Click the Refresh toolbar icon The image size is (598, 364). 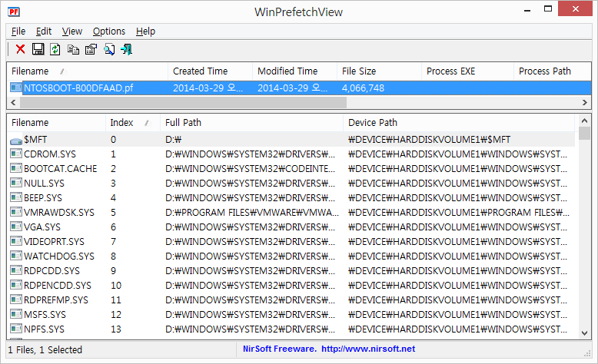[55, 49]
